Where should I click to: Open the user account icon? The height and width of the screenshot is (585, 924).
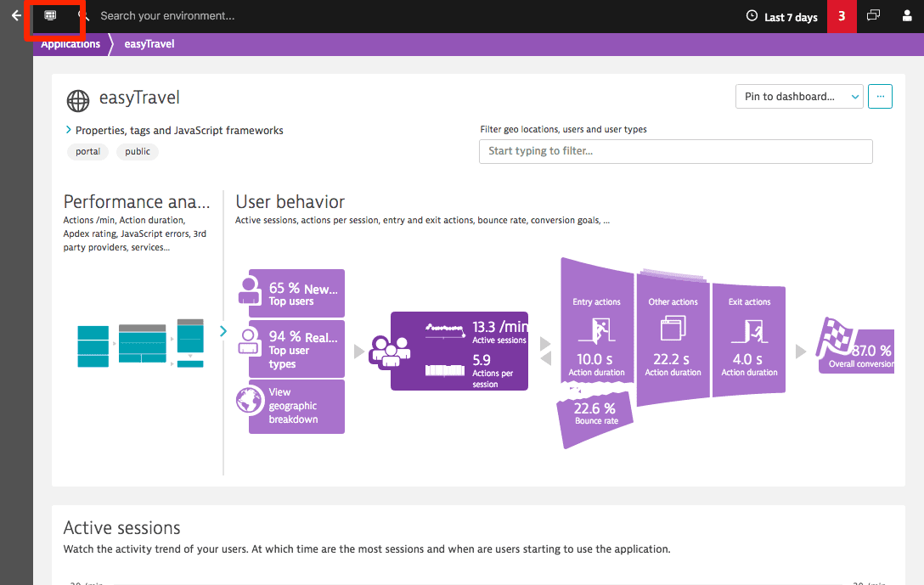click(907, 16)
